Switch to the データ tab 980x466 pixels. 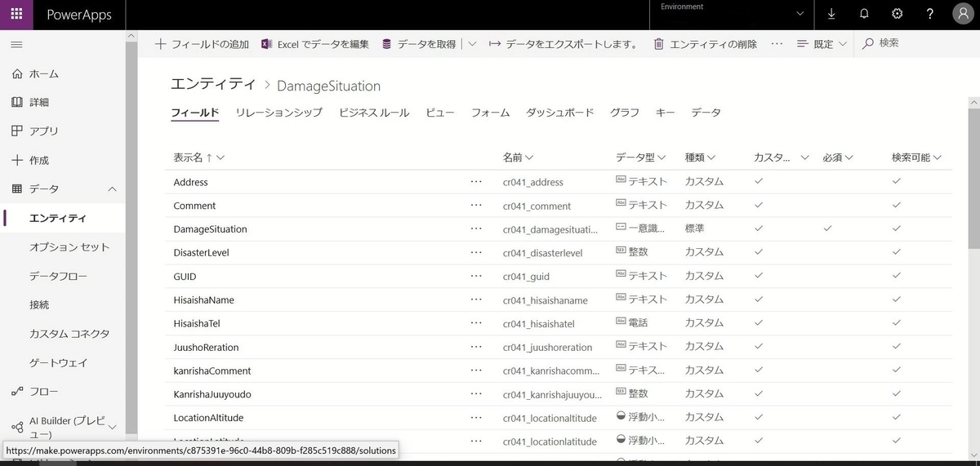[x=706, y=113]
